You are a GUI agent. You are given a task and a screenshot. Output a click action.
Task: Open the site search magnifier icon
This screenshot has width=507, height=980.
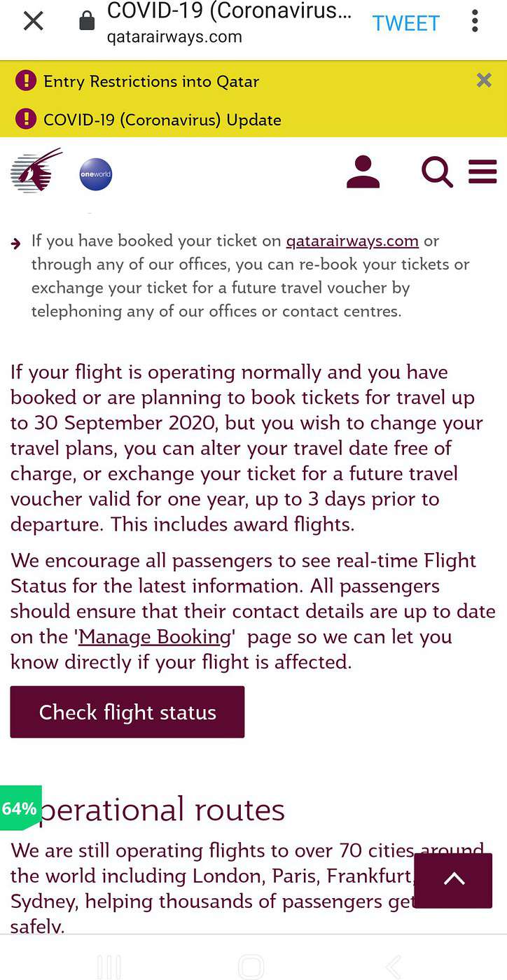click(437, 172)
